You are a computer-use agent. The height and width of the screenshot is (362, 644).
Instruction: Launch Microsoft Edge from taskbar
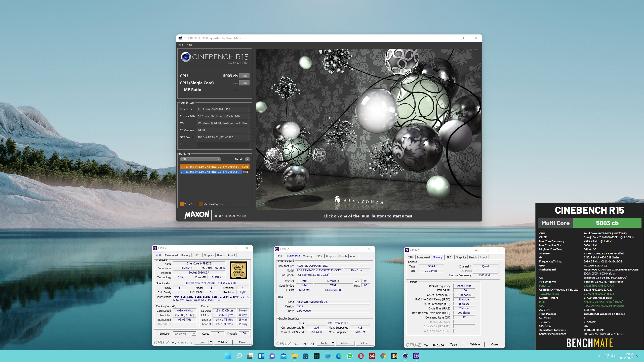339,356
